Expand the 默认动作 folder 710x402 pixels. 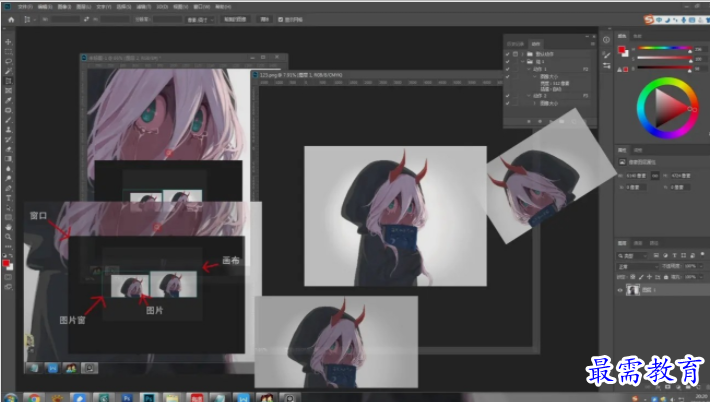point(523,54)
